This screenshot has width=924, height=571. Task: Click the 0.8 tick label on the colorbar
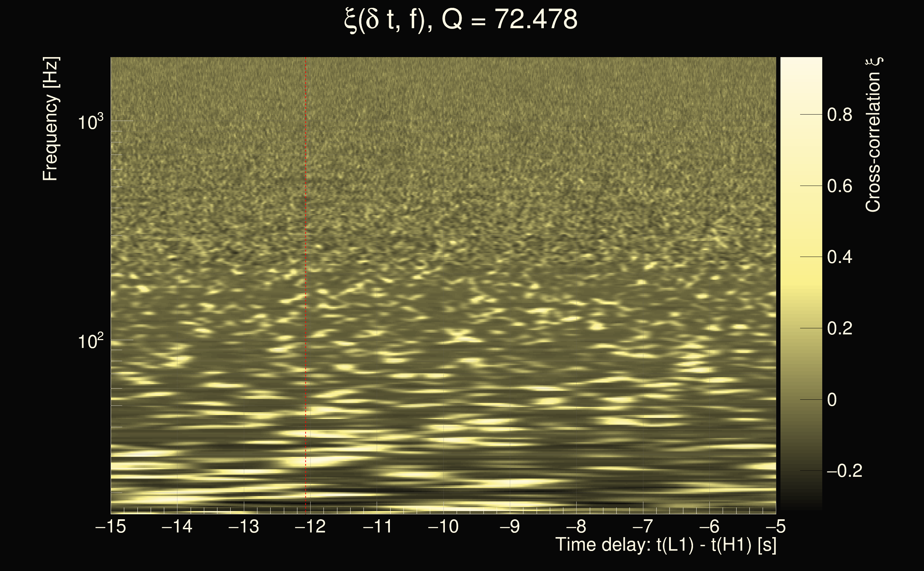[x=839, y=115]
